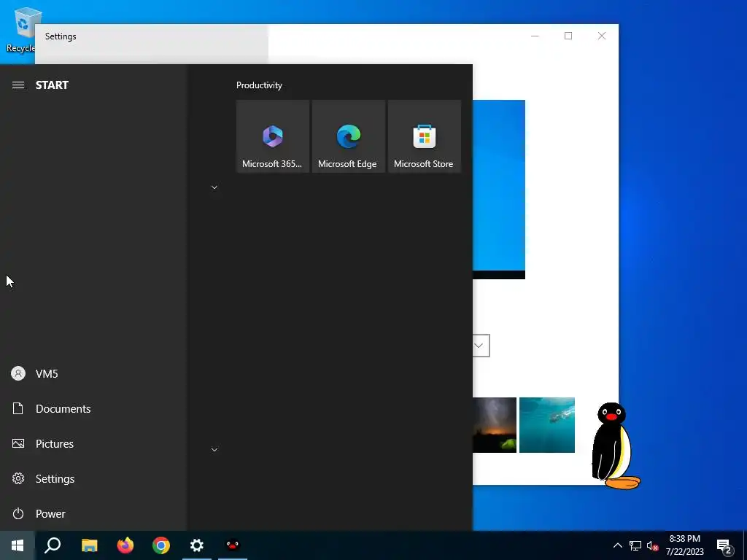This screenshot has width=747, height=560.
Task: Expand the Start menu hamburger button
Action: pos(18,85)
